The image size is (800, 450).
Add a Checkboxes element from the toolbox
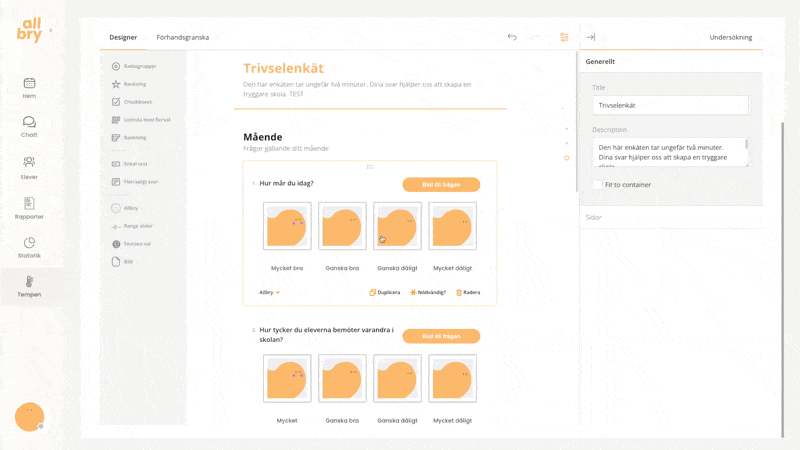coord(132,102)
